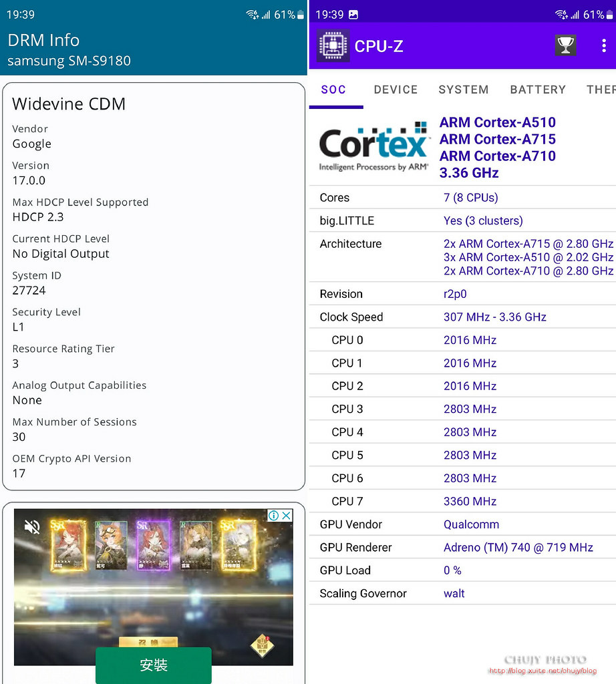Viewport: 616px width, 684px height.
Task: Tap the first SSR red-haired character card
Action: pyautogui.click(x=69, y=545)
